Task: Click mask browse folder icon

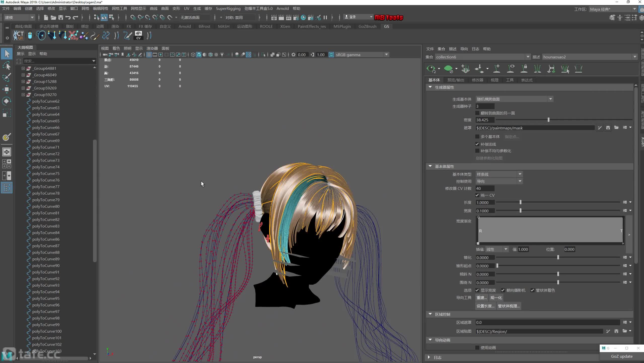Action: coord(616,128)
